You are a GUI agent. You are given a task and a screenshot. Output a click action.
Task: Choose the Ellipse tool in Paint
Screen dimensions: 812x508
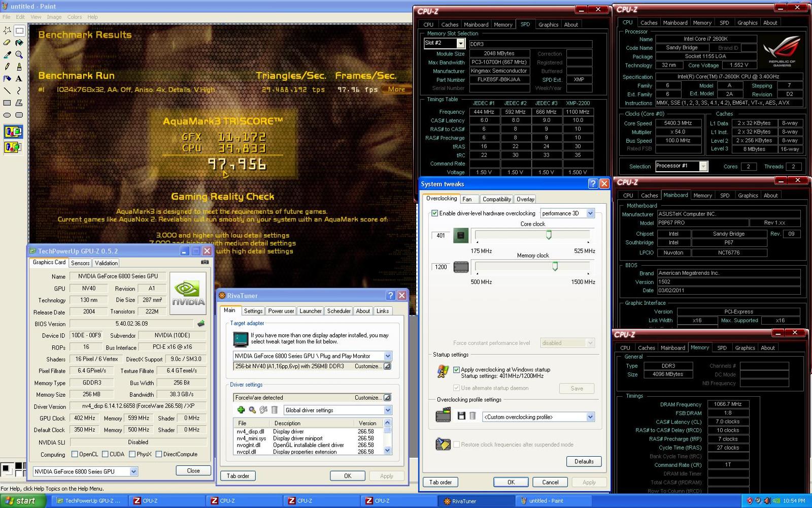pos(7,115)
